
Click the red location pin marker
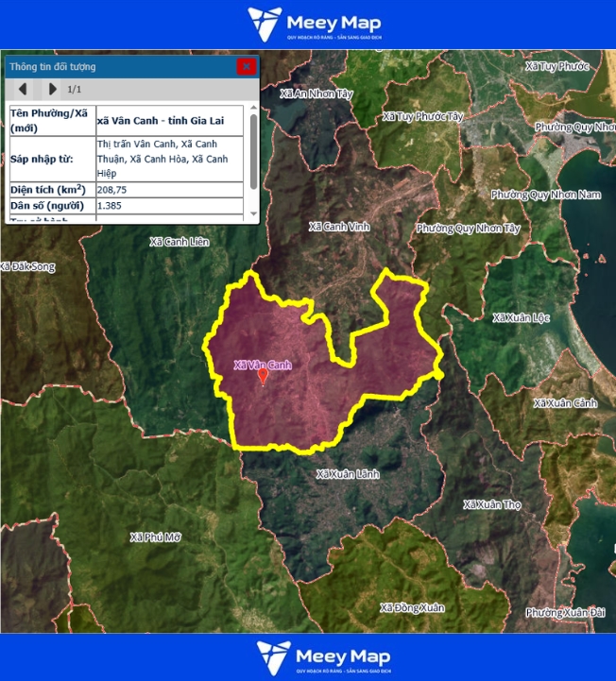pos(263,377)
